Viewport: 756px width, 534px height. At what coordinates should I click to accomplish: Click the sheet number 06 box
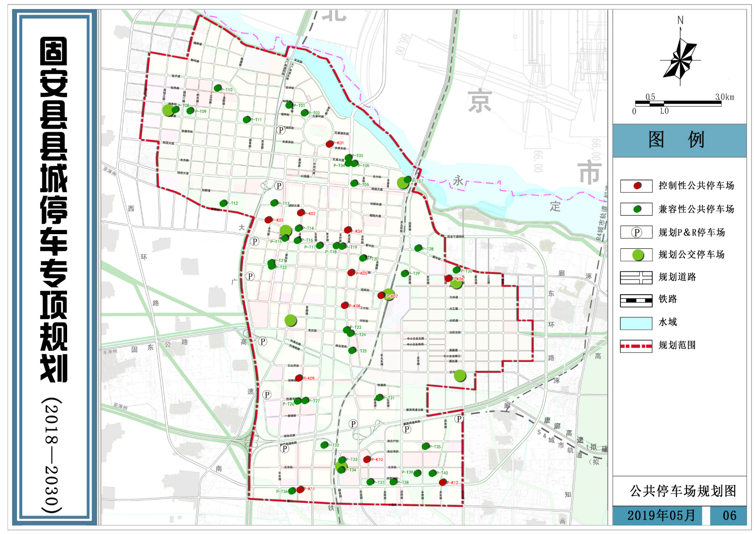coord(729,516)
